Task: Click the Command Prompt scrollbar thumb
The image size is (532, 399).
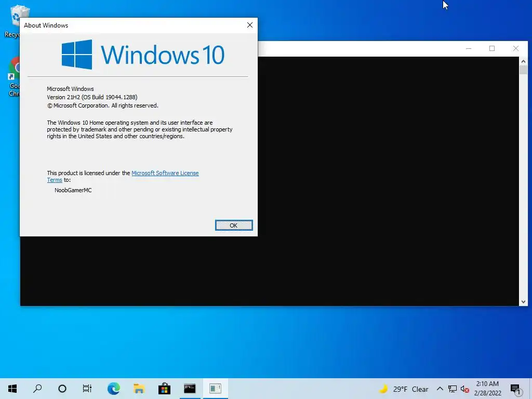Action: coord(523,70)
